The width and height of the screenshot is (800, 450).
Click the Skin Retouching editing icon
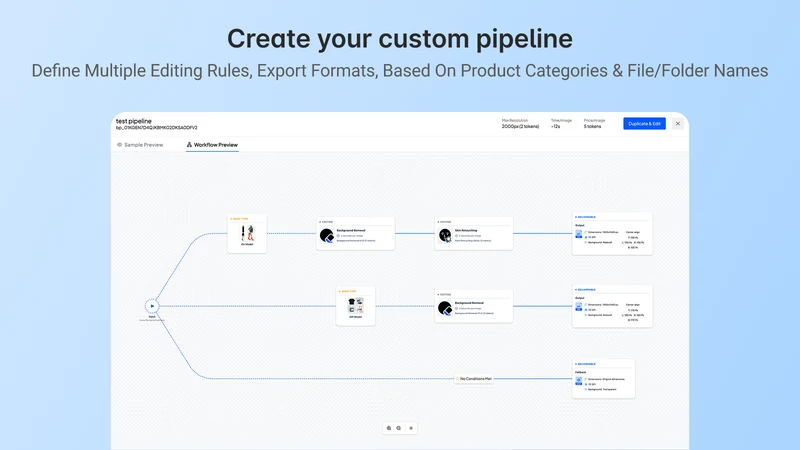tap(445, 235)
